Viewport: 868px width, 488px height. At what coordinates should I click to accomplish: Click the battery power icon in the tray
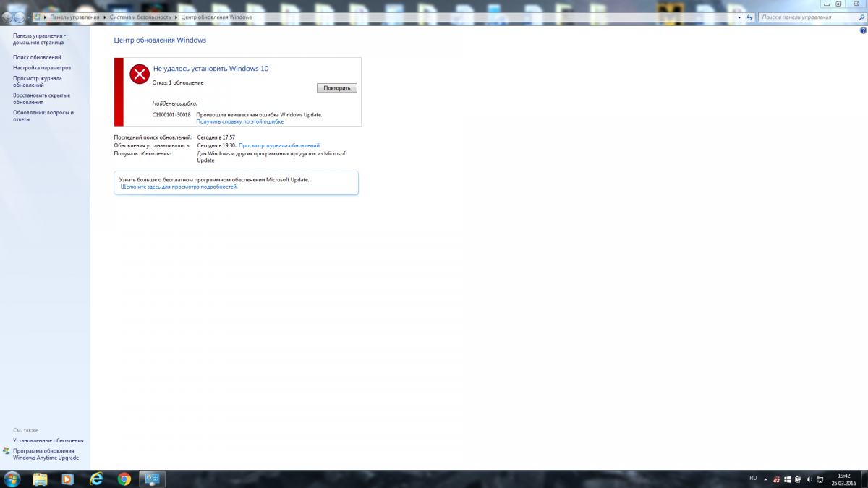[x=798, y=479]
